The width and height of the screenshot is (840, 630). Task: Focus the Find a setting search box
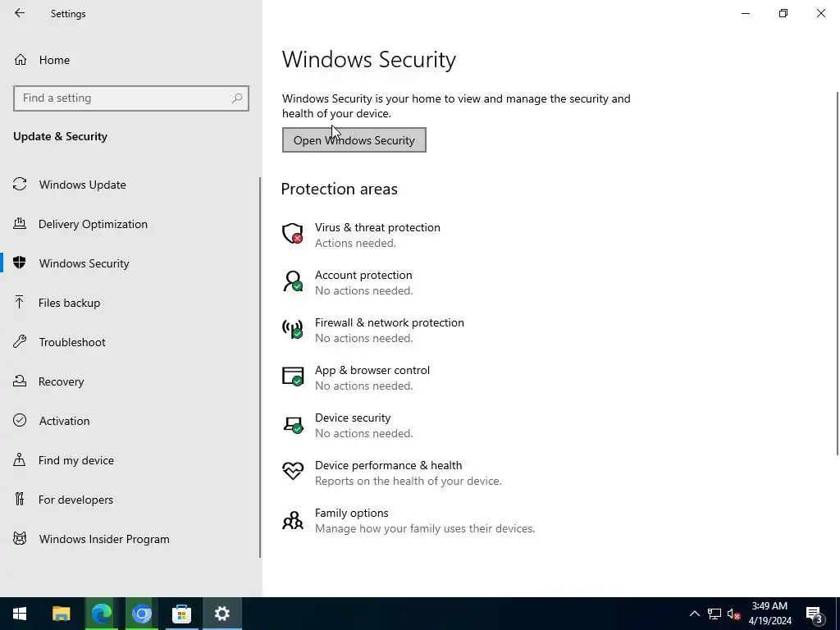coord(130,98)
